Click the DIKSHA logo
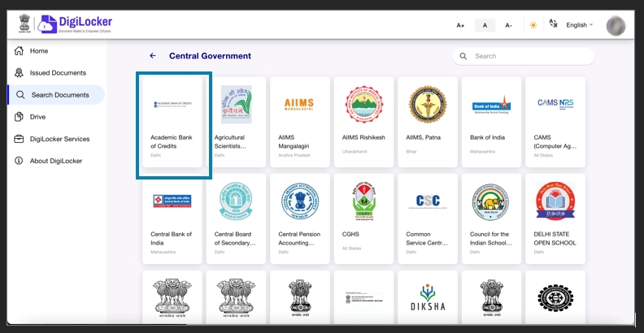 (x=428, y=297)
